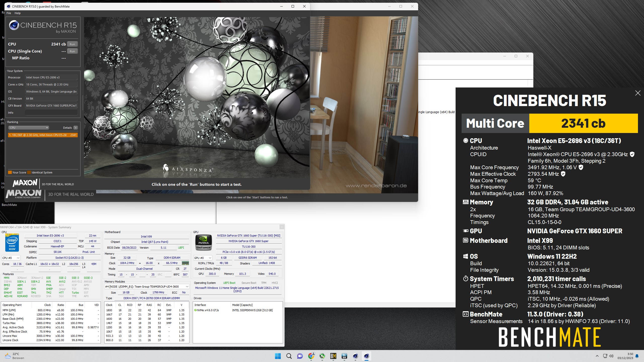Open the Windows Start menu
Screen dimensions: 644x362
click(x=278, y=356)
